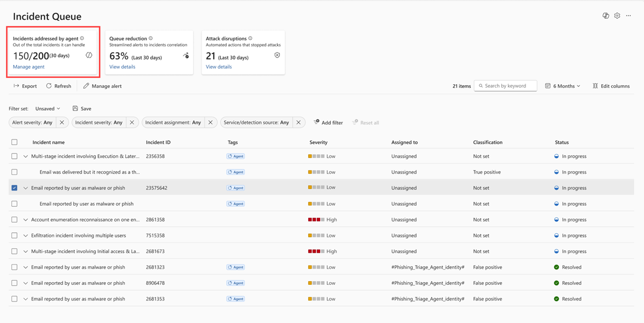Image resolution: width=644 pixels, height=323 pixels.
Task: Open the 6 Months time range dropdown
Action: [562, 86]
